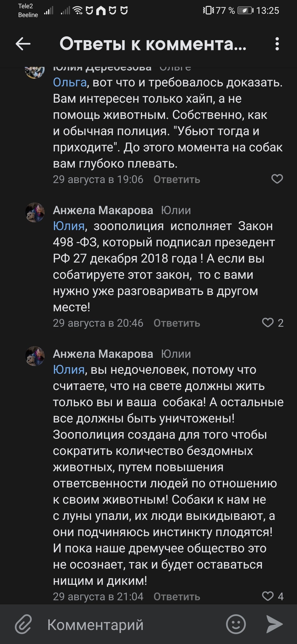Screen dimensions: 297x644
Task: Open Анжела Макарова's avatar on 20:46 comment
Action: (35, 212)
